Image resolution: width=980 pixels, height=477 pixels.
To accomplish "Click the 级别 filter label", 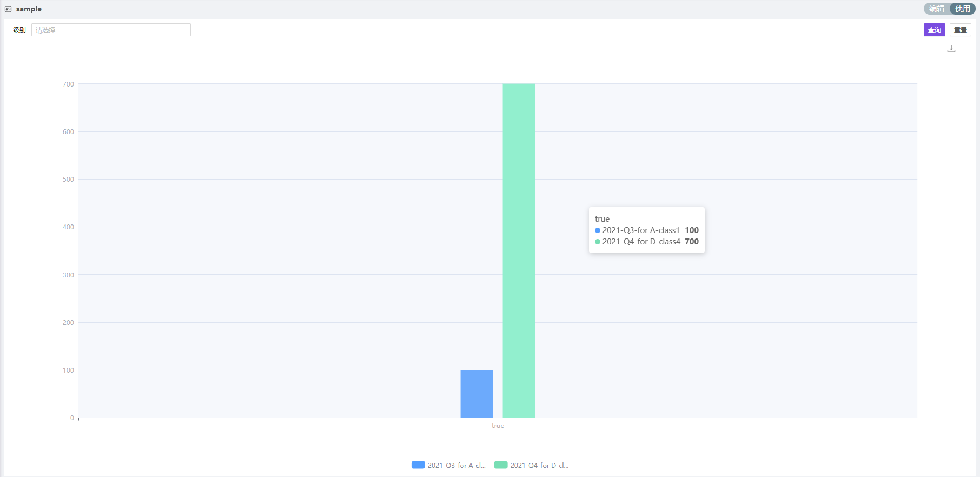I will pyautogui.click(x=19, y=30).
